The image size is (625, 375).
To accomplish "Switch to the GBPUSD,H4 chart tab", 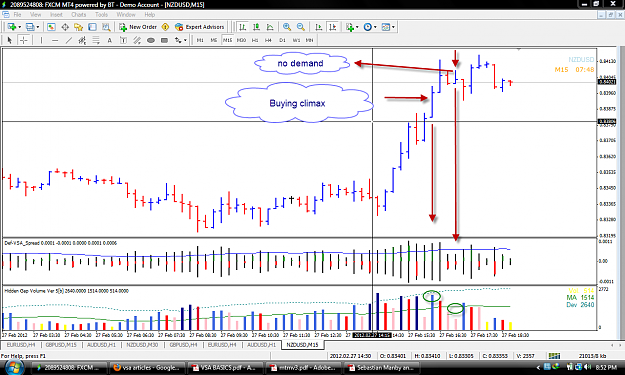I will tap(184, 345).
